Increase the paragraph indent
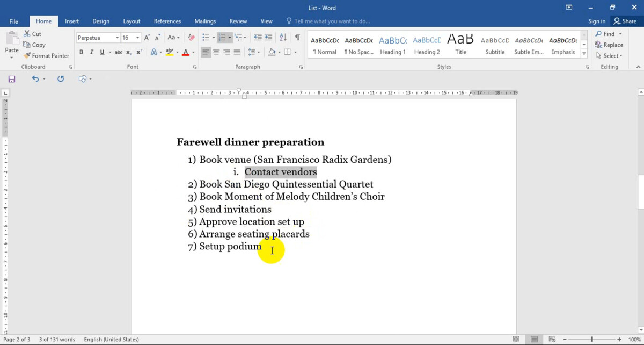This screenshot has height=345, width=644. pos(268,38)
